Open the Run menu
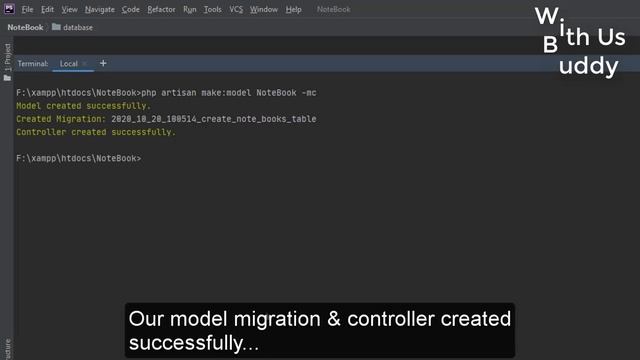Image resolution: width=640 pixels, height=360 pixels. [x=190, y=9]
